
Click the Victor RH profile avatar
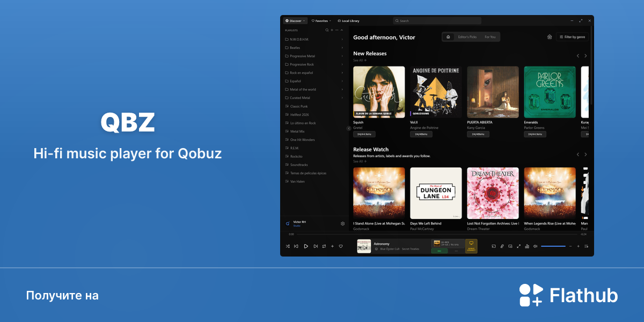click(288, 223)
